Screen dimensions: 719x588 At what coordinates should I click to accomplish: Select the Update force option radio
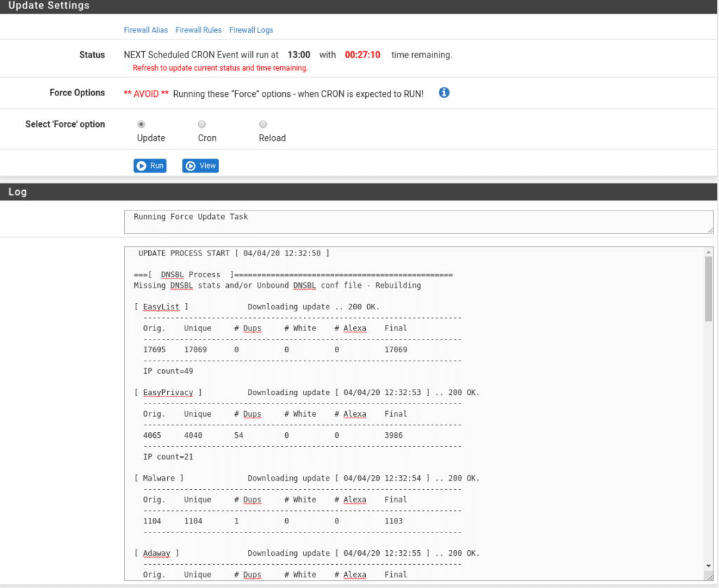pos(141,124)
